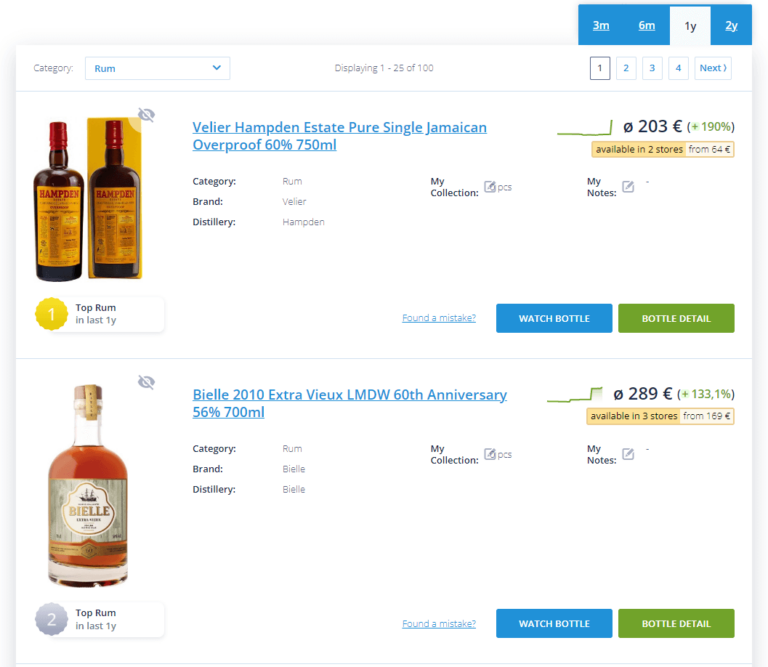Toggle hide eye icon on Bielle bottle
The width and height of the screenshot is (768, 667).
coord(146,382)
